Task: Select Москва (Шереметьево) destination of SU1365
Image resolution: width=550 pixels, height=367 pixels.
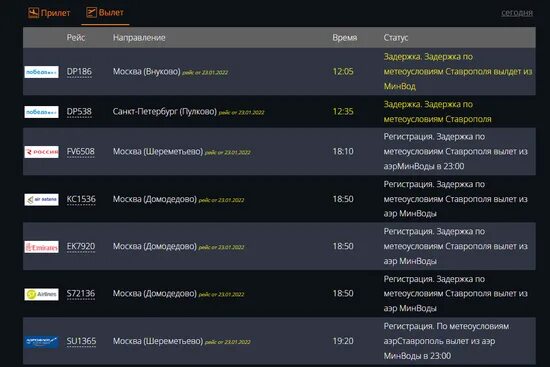Action: coord(158,341)
